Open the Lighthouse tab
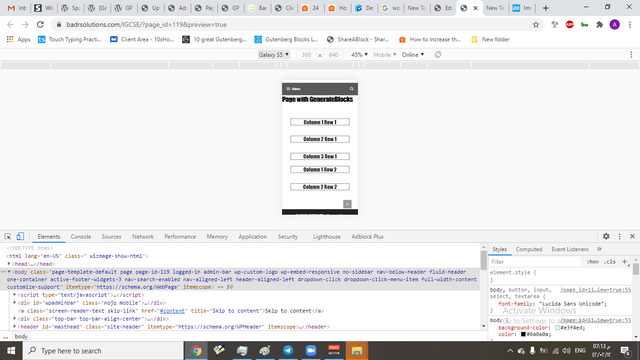The image size is (640, 360). pyautogui.click(x=327, y=236)
